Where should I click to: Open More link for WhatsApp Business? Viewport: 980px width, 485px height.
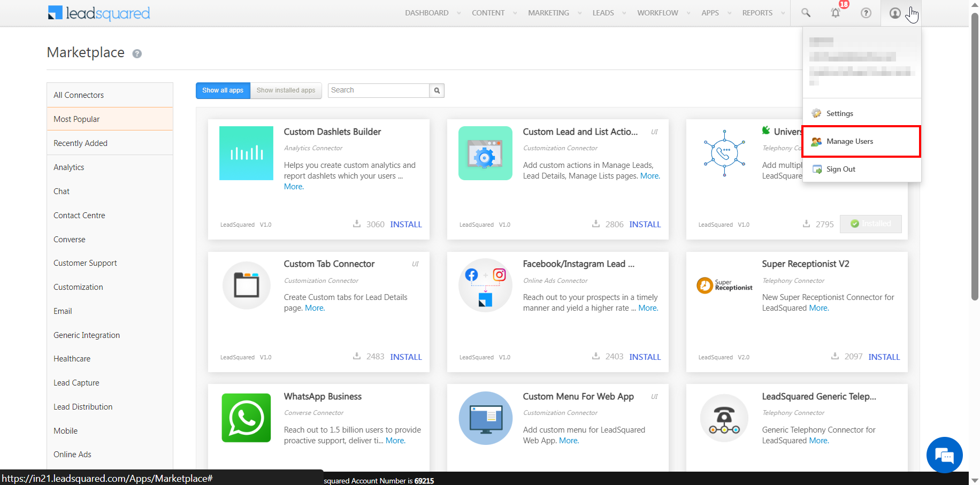coord(395,441)
